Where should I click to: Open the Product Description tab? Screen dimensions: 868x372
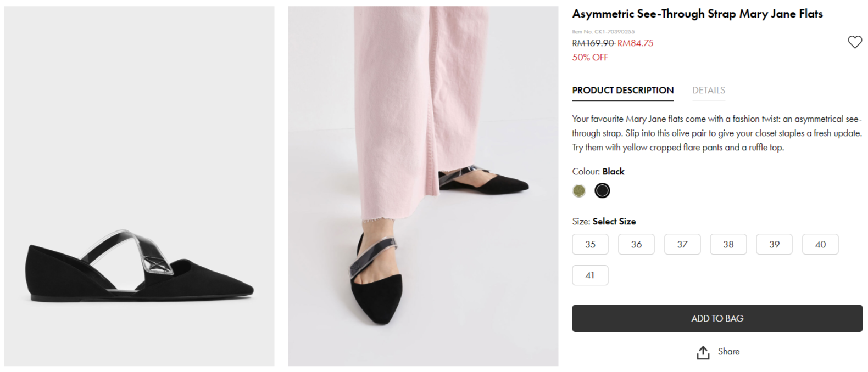[x=622, y=91]
